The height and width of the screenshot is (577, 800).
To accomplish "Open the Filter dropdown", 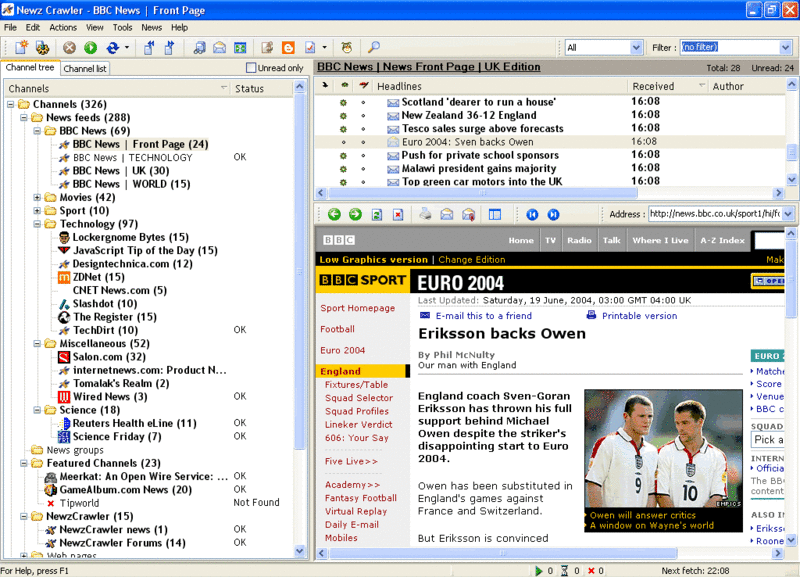I will pyautogui.click(x=785, y=47).
